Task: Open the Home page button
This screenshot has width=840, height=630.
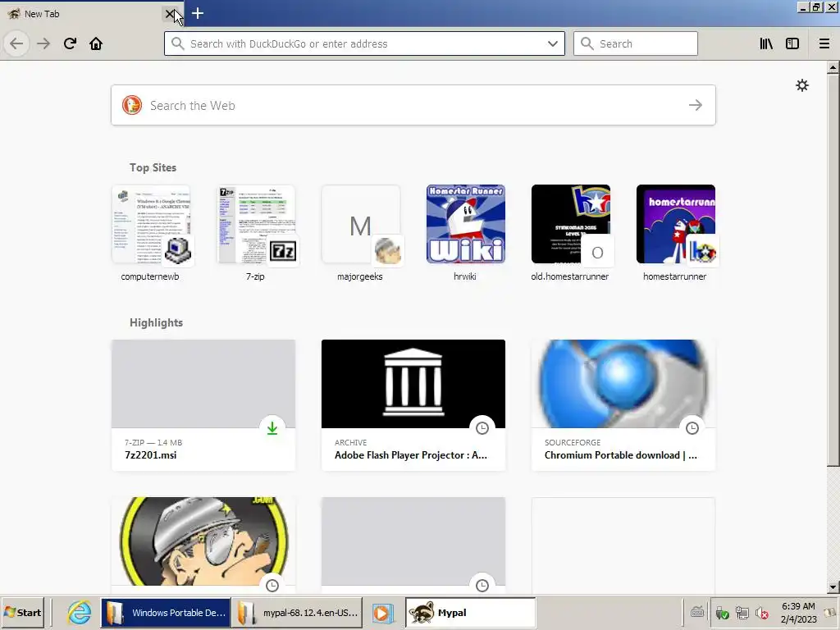Action: click(96, 43)
